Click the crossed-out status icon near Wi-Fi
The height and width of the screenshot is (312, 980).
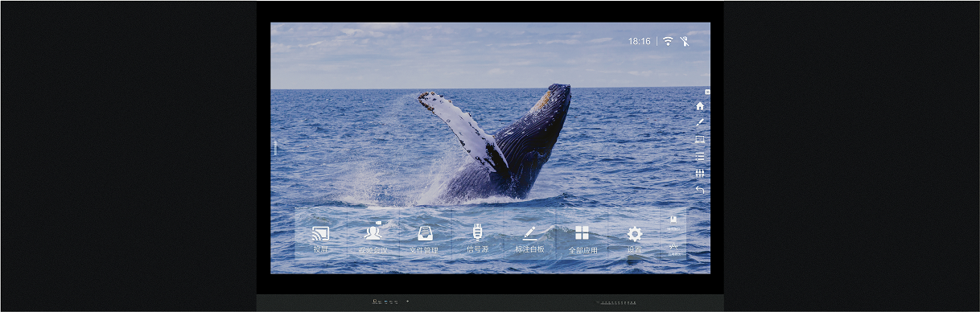(x=684, y=41)
